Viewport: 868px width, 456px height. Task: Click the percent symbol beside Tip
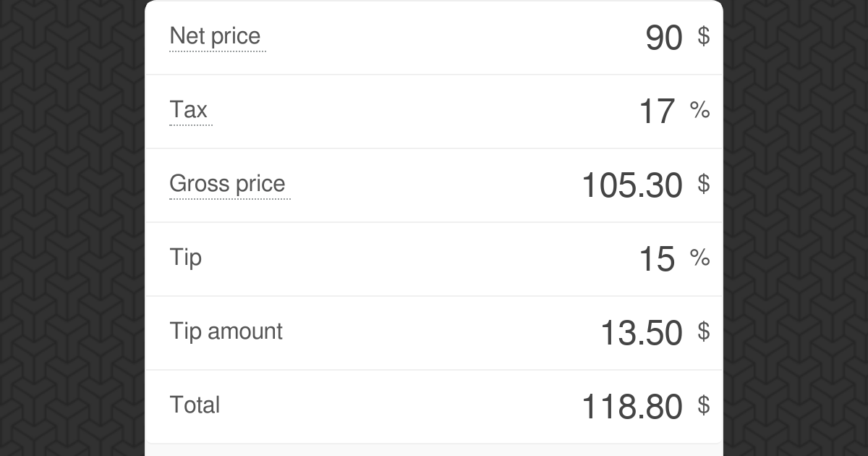(x=699, y=259)
